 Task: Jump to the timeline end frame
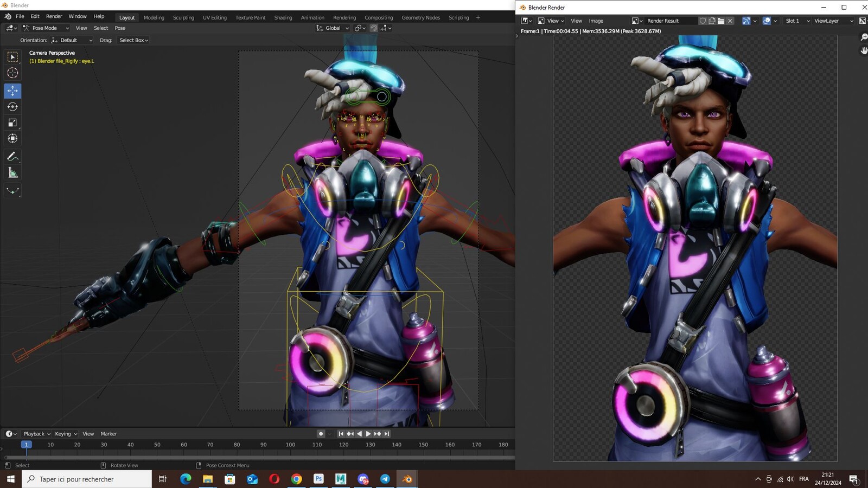point(387,434)
